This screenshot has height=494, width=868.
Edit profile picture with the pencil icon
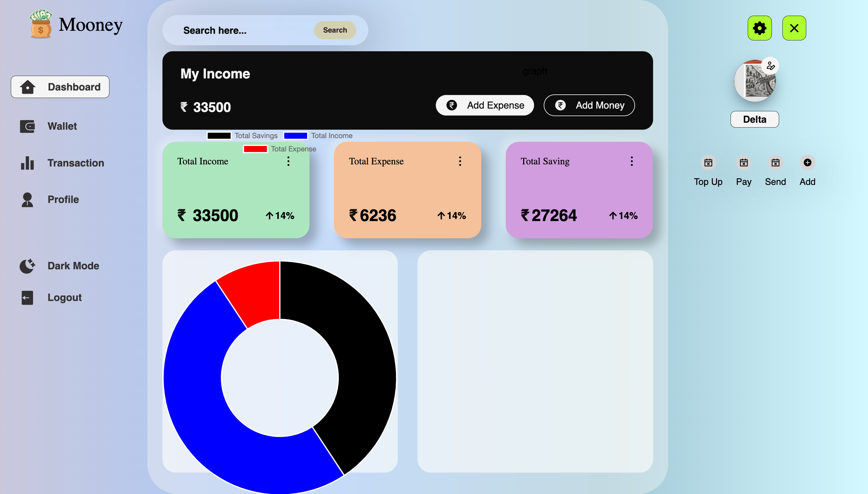pos(770,66)
